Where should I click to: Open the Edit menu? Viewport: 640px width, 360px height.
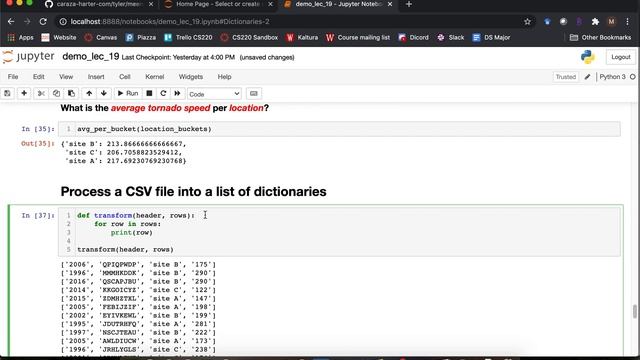(x=38, y=77)
